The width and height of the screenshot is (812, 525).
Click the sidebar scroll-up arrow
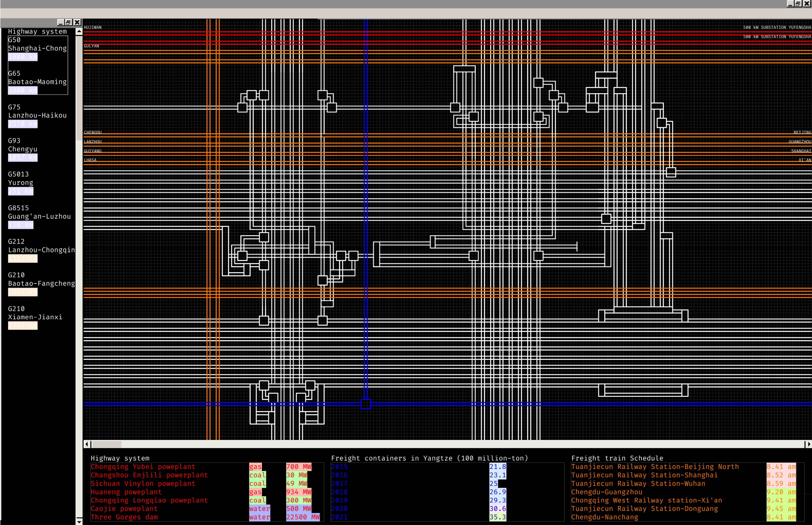[x=79, y=31]
